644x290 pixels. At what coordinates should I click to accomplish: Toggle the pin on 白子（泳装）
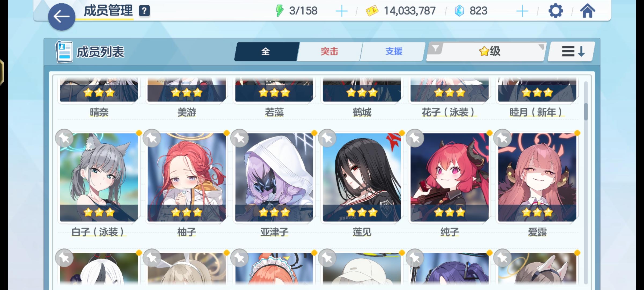pyautogui.click(x=64, y=138)
